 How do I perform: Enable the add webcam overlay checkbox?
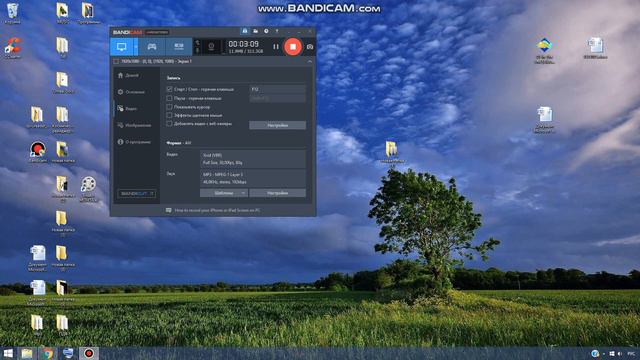coord(169,124)
